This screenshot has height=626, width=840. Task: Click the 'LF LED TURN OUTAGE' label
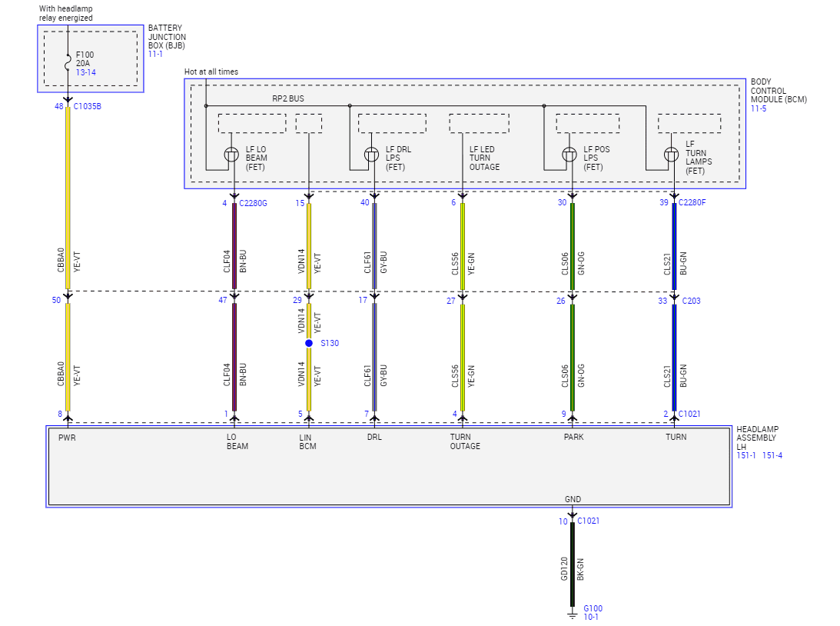pos(484,158)
